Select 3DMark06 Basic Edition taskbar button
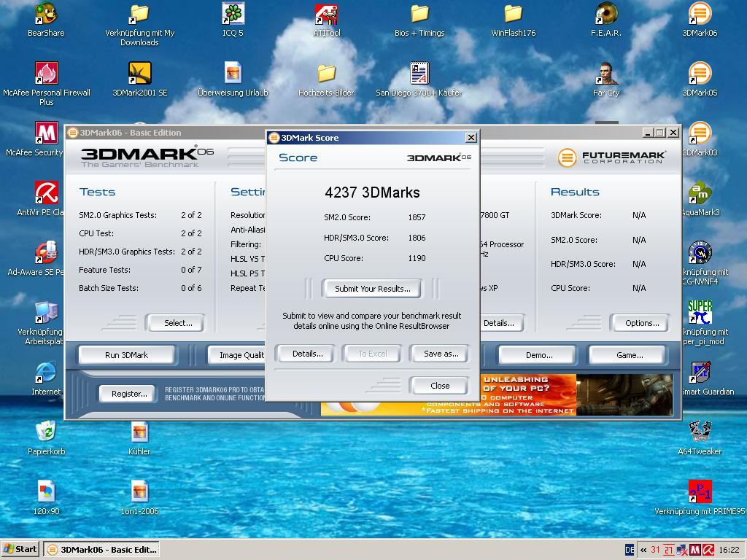The height and width of the screenshot is (560, 747). click(101, 550)
